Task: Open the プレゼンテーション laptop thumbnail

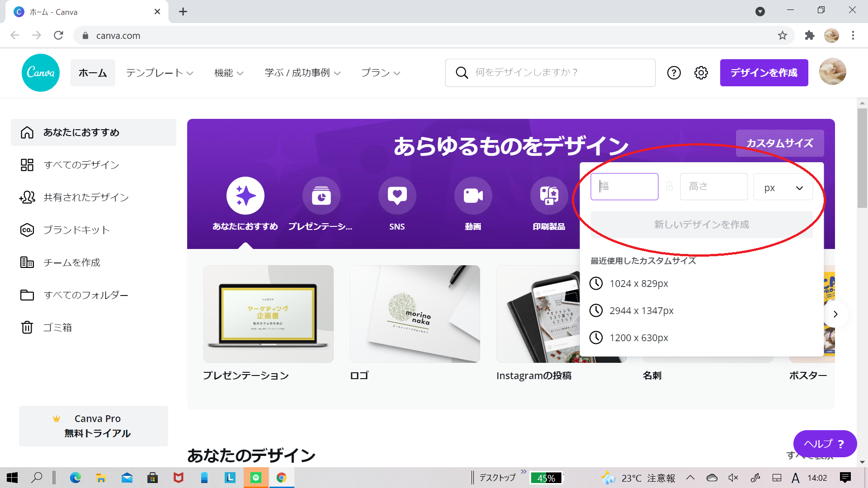Action: tap(269, 314)
